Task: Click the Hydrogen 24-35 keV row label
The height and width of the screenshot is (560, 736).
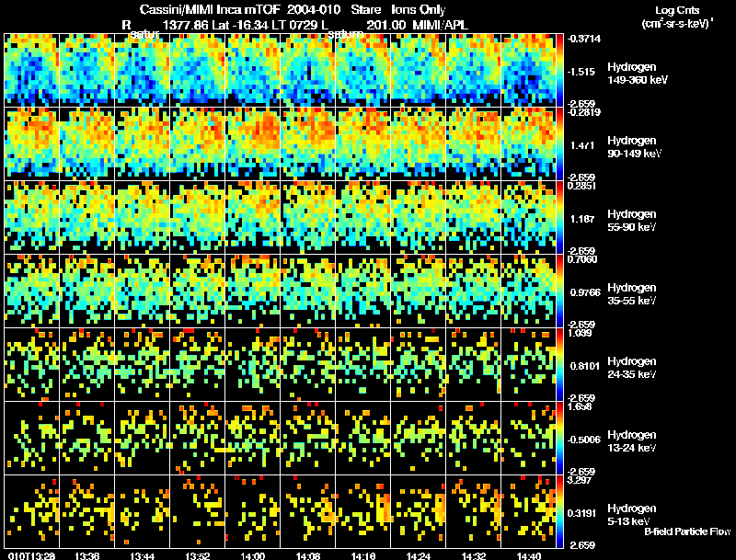Action: (x=632, y=368)
